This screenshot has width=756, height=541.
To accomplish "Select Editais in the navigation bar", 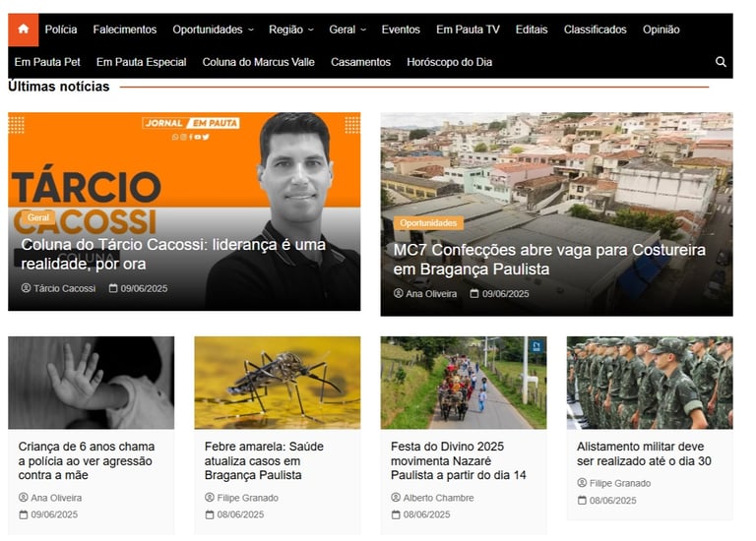I will [532, 30].
